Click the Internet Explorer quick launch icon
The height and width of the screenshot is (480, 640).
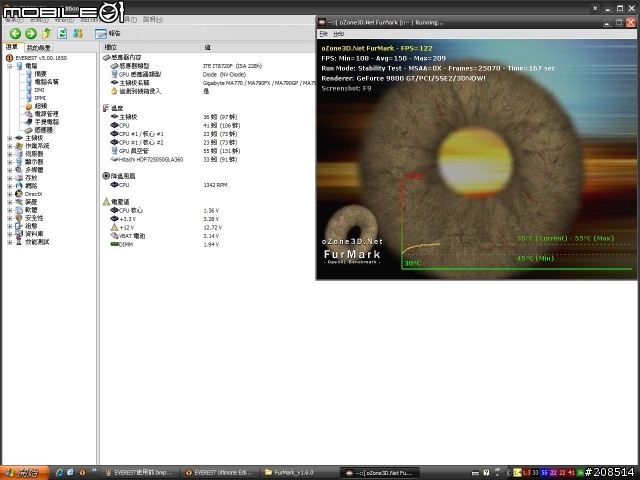(x=60, y=473)
